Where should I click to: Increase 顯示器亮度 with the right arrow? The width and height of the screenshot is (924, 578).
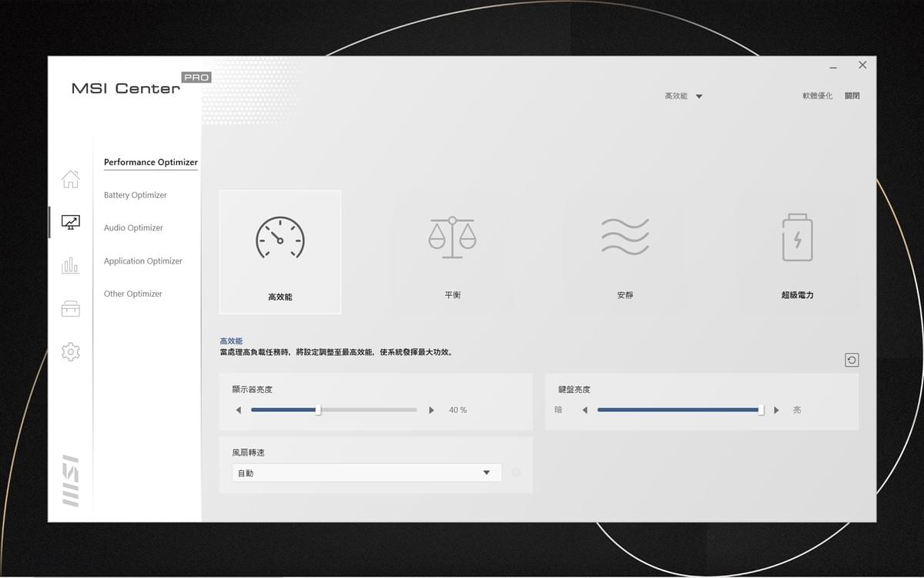coord(431,410)
